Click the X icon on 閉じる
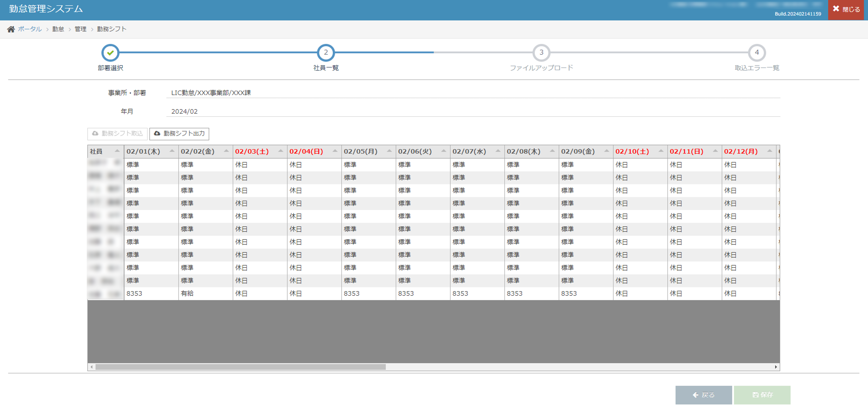The image size is (868, 408). [x=836, y=9]
